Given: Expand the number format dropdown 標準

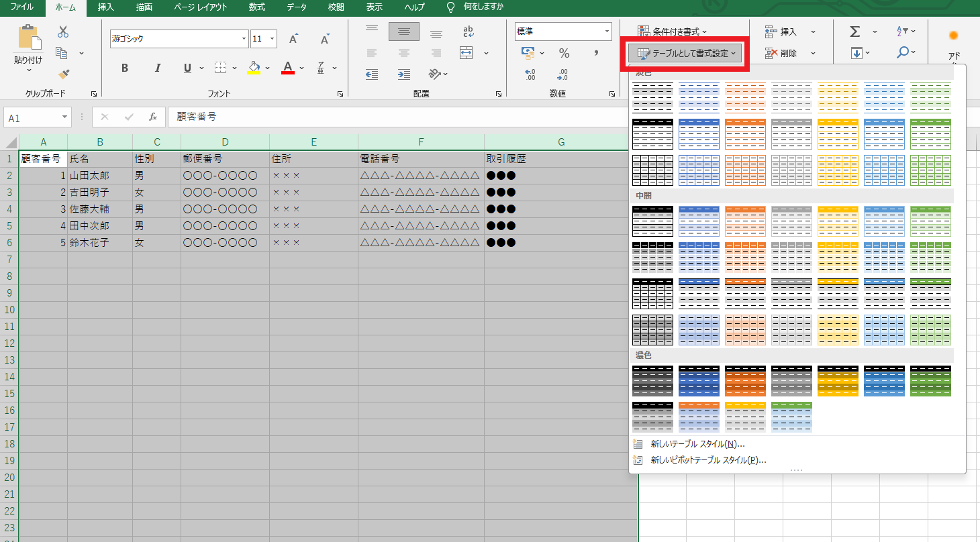Looking at the screenshot, I should coord(607,32).
